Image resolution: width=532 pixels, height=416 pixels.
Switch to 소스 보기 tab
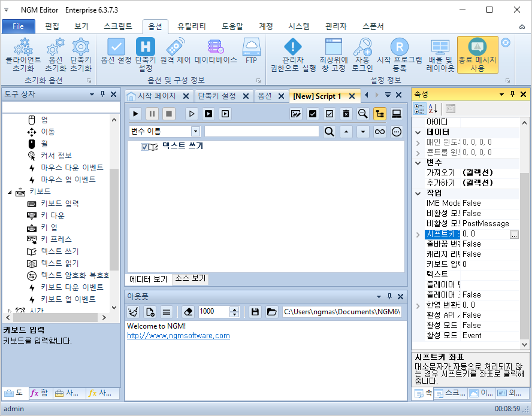tap(191, 278)
